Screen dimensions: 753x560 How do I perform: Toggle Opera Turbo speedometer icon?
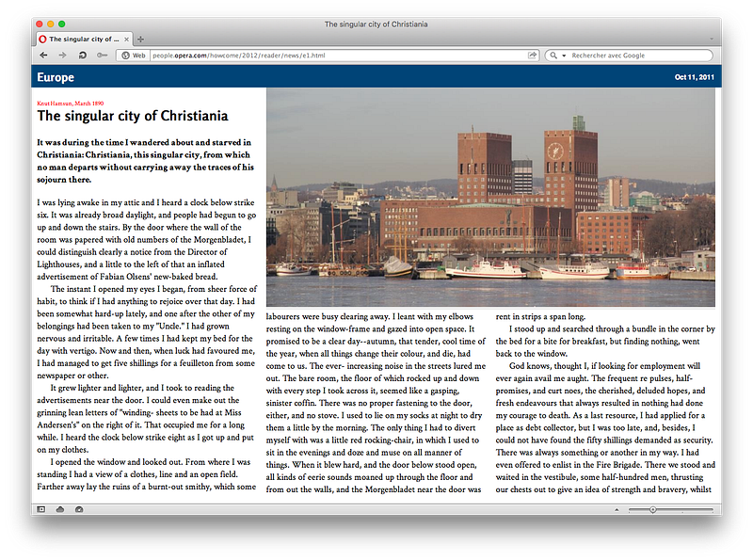pos(79,509)
